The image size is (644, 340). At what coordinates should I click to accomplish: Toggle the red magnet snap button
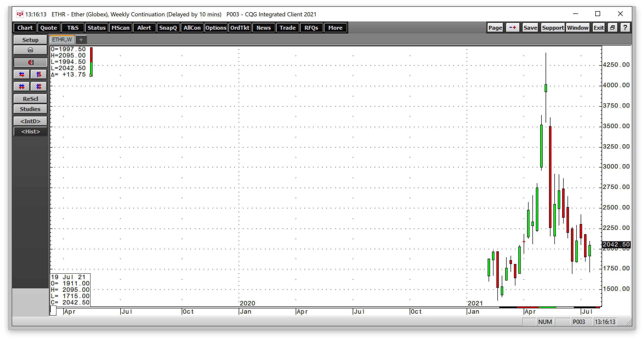pyautogui.click(x=30, y=62)
